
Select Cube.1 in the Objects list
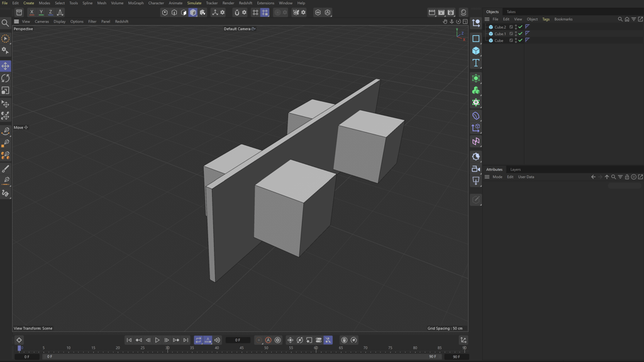[x=499, y=34]
